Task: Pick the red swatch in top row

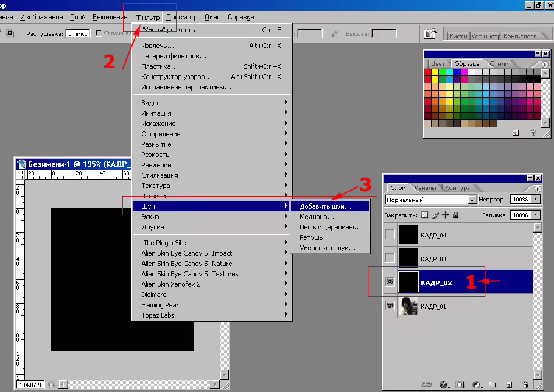Action: [x=427, y=72]
